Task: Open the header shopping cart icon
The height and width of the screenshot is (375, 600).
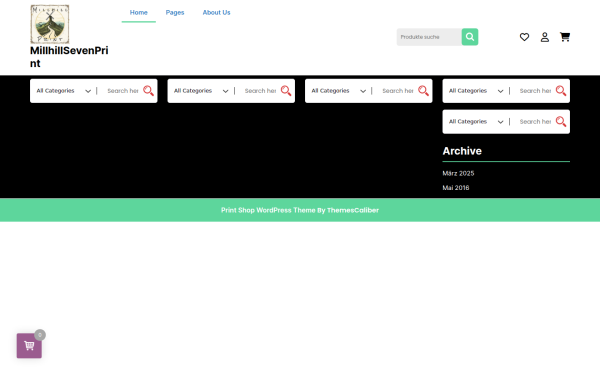Action: tap(565, 37)
